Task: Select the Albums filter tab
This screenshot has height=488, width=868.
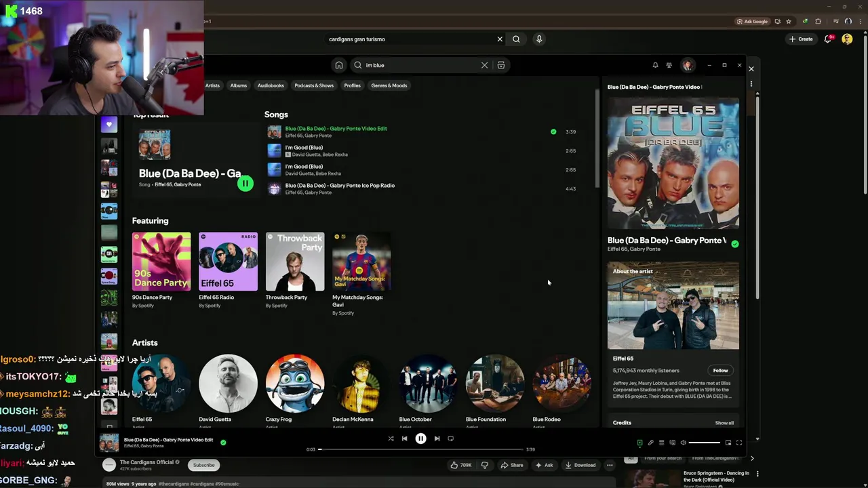Action: 238,85
